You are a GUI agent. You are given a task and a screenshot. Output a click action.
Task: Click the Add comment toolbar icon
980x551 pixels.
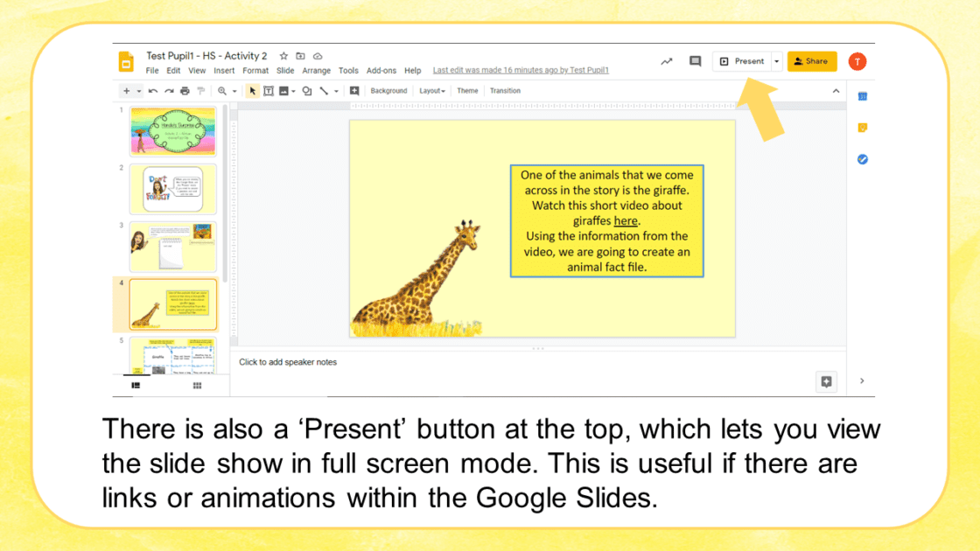(354, 91)
